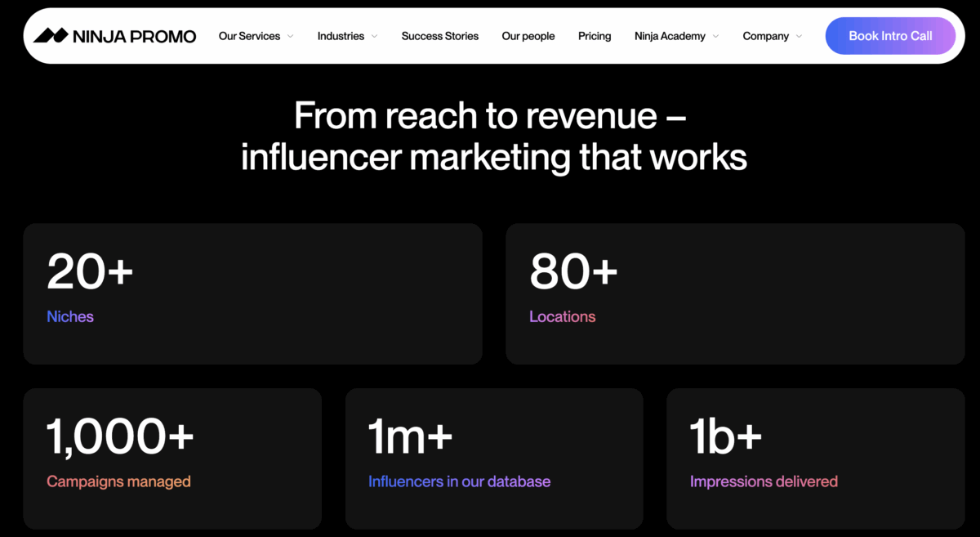Go to Success Stories page
This screenshot has height=537, width=980.
(x=439, y=36)
